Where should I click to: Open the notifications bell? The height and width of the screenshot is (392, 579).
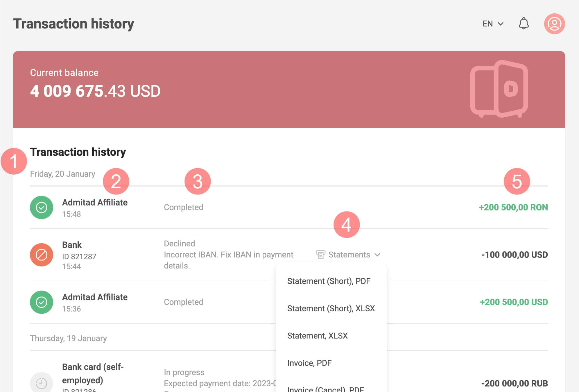point(524,24)
